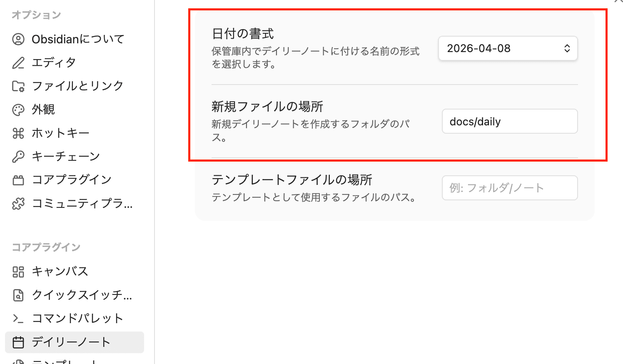
Task: Select the エディタ pencil icon
Action: click(18, 62)
